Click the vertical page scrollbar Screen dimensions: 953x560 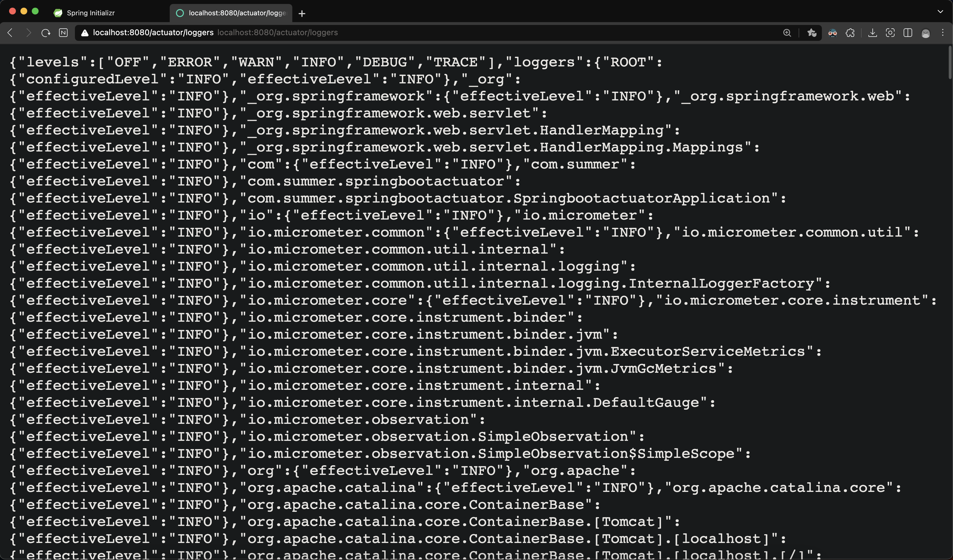pyautogui.click(x=950, y=62)
